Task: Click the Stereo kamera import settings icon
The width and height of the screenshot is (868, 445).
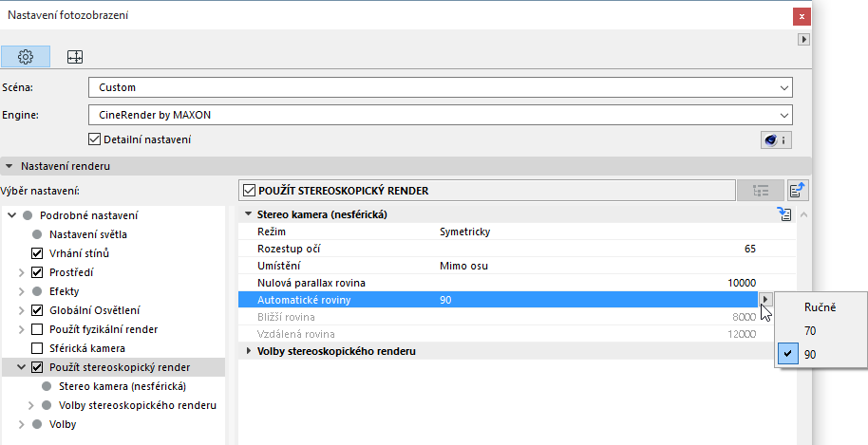Action: pyautogui.click(x=784, y=215)
